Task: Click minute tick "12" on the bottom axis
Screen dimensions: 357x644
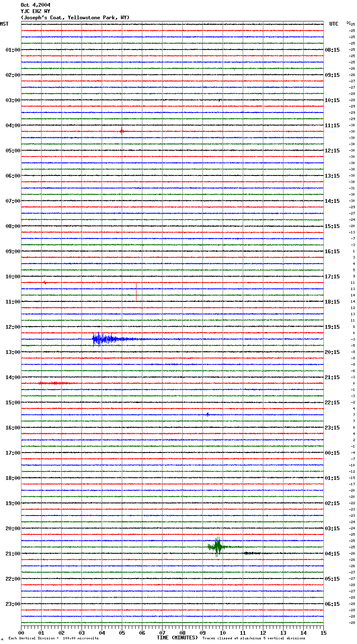Action: coord(263,633)
